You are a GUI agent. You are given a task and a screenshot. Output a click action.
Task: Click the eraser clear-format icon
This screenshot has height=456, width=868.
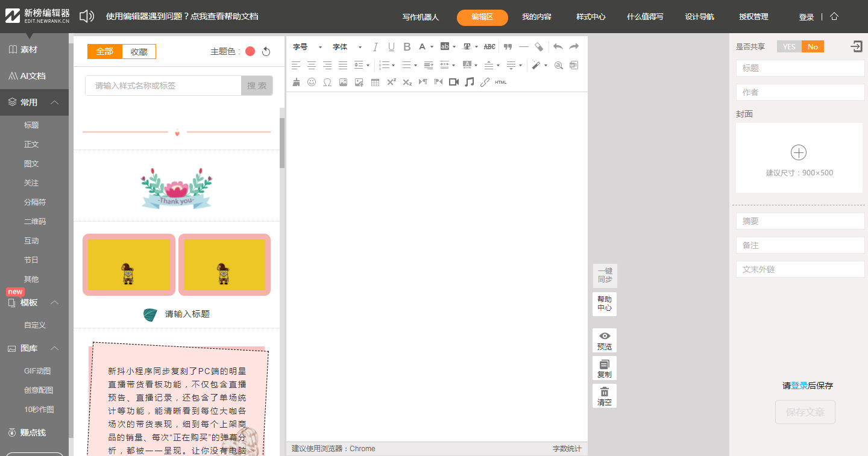click(x=539, y=47)
